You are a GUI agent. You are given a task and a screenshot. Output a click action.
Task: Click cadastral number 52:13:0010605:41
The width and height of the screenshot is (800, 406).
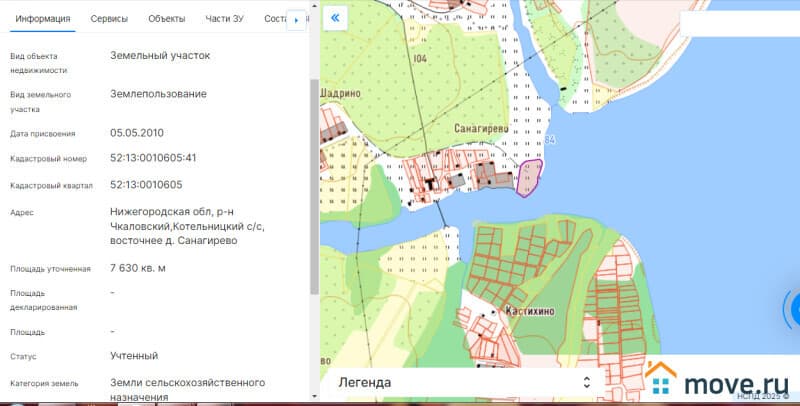[x=153, y=158]
